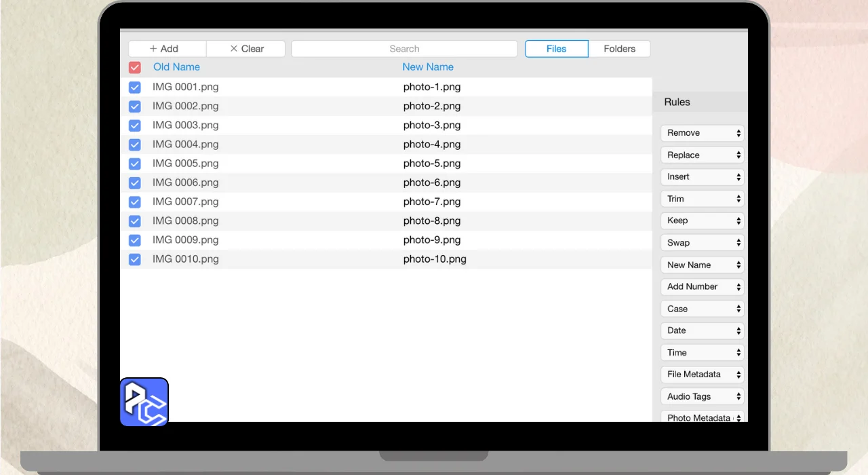The height and width of the screenshot is (475, 868).
Task: Click the new name photo-2.png
Action: click(x=432, y=106)
